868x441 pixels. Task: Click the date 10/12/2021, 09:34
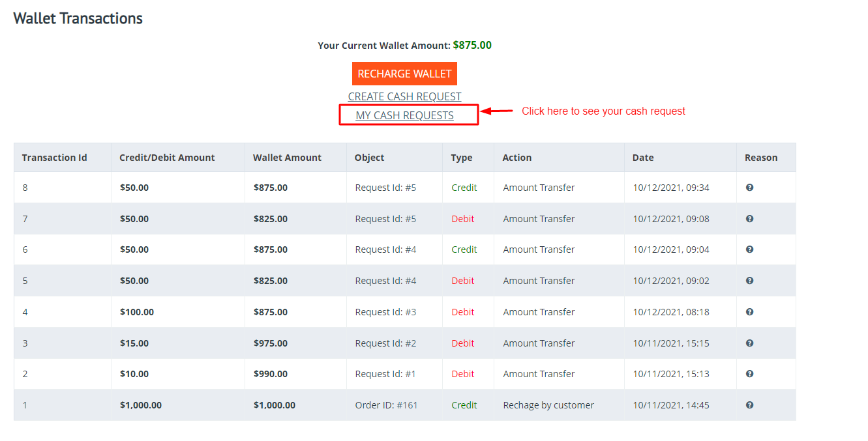coord(671,188)
